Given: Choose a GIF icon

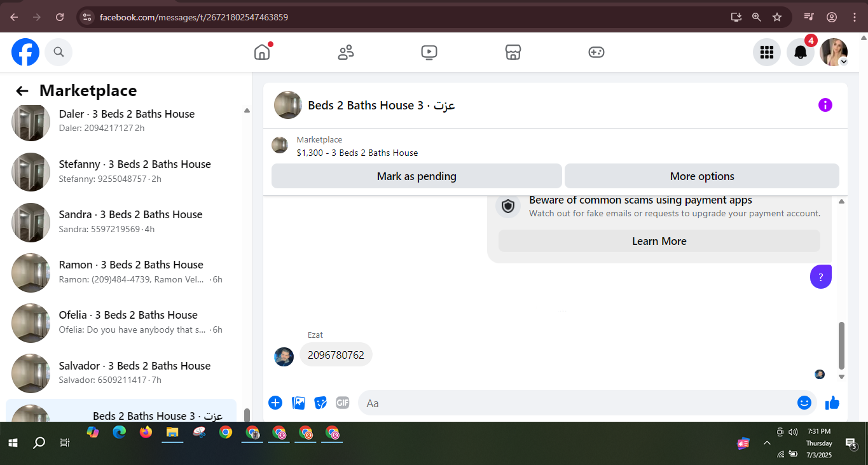Looking at the screenshot, I should 343,403.
